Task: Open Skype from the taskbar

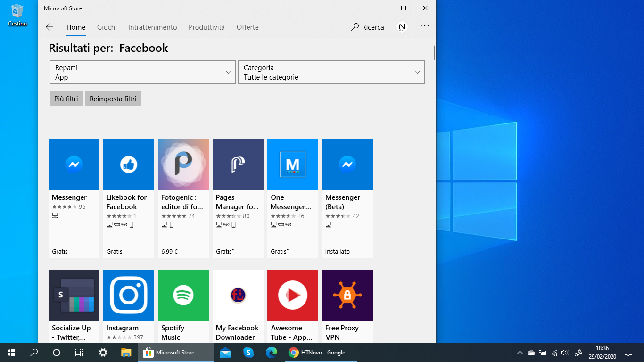Action: 248,352
